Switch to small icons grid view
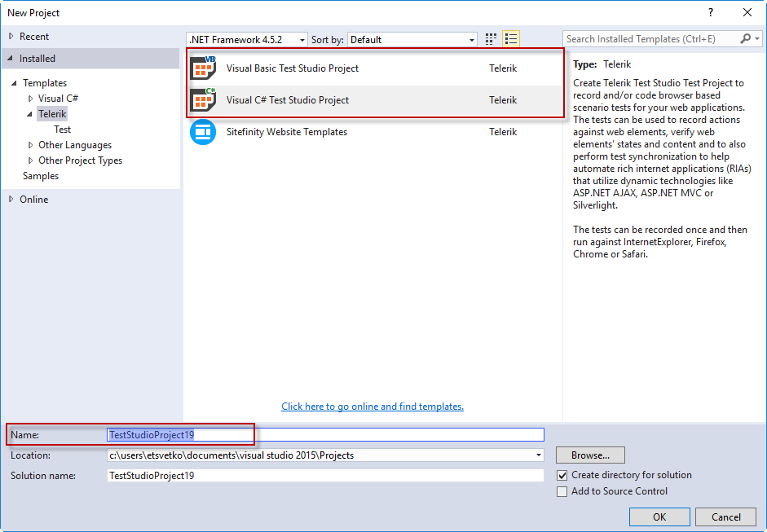 [x=491, y=39]
